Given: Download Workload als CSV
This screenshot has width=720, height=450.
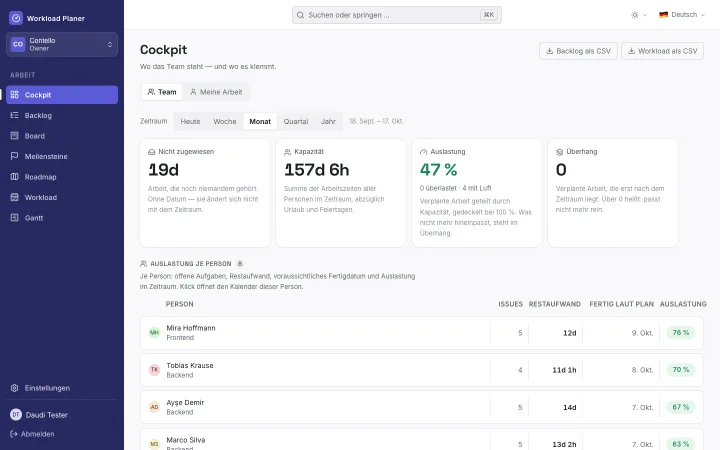Looking at the screenshot, I should click(x=662, y=51).
